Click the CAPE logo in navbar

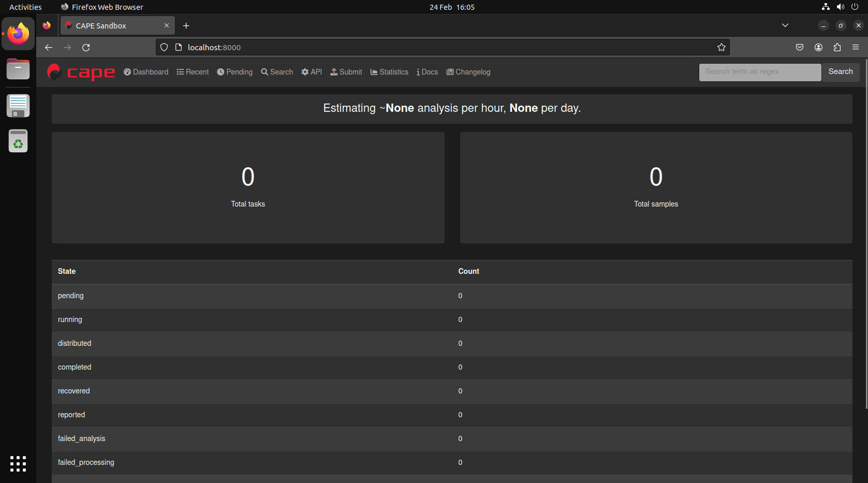81,72
